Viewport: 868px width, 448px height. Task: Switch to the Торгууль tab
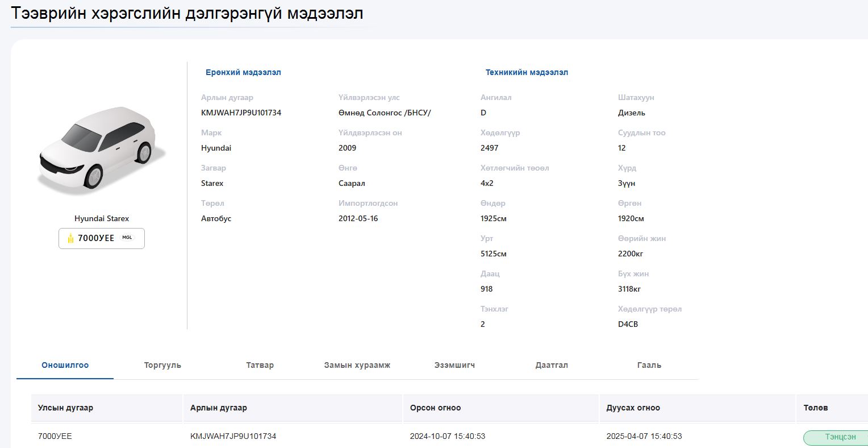pyautogui.click(x=162, y=365)
